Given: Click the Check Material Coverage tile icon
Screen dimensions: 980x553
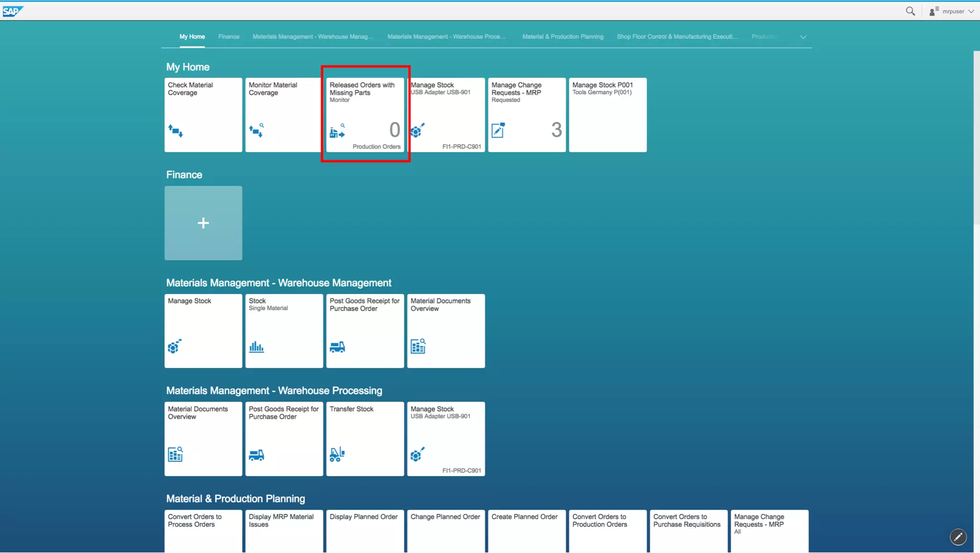Looking at the screenshot, I should pos(175,131).
